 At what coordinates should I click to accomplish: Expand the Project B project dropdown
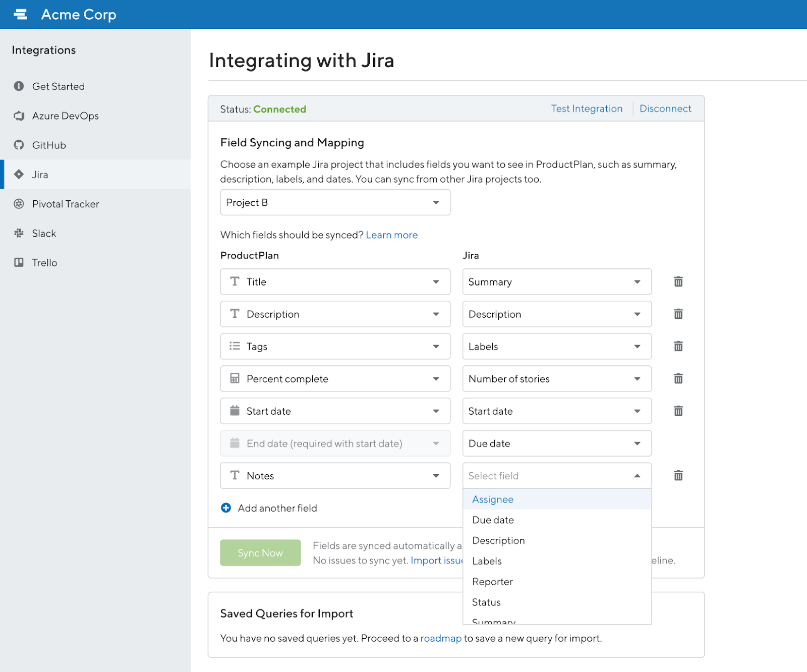coord(335,203)
